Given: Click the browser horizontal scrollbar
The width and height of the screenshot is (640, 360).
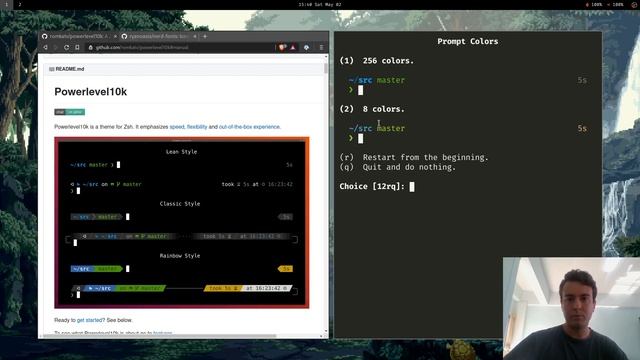Looking at the screenshot, I should (159, 336).
